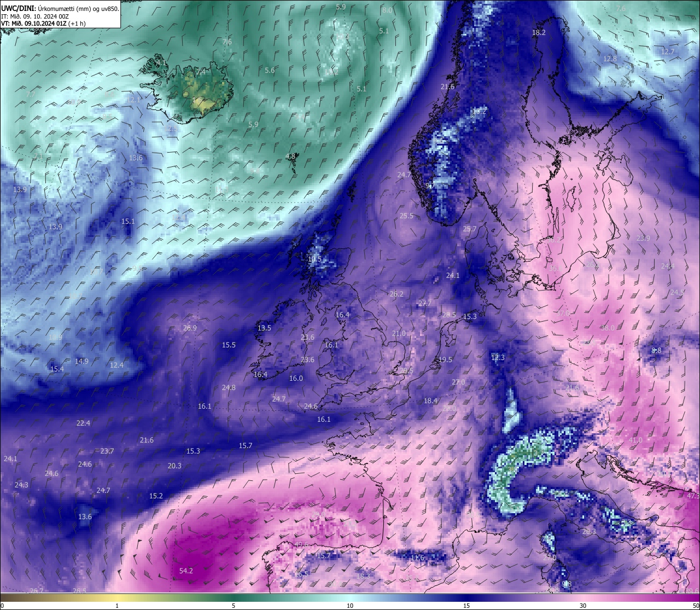The image size is (700, 610).
Task: Click the 22.4 value label
Action: pyautogui.click(x=83, y=423)
